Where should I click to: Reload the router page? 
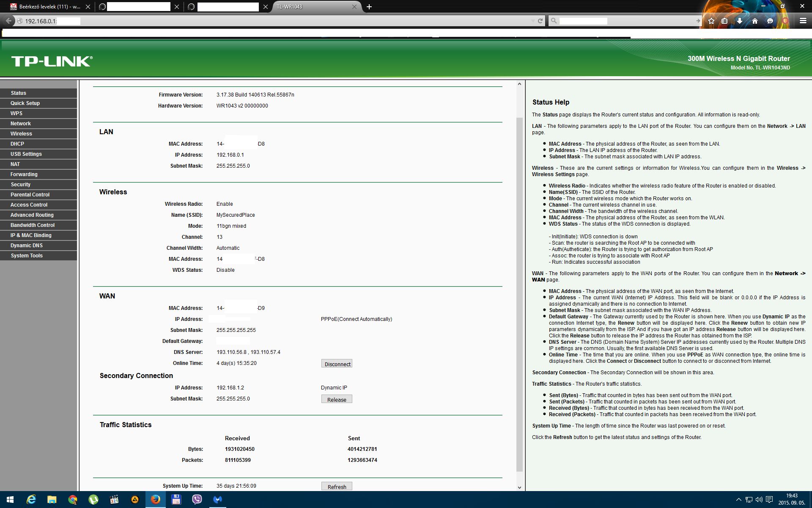tap(540, 21)
